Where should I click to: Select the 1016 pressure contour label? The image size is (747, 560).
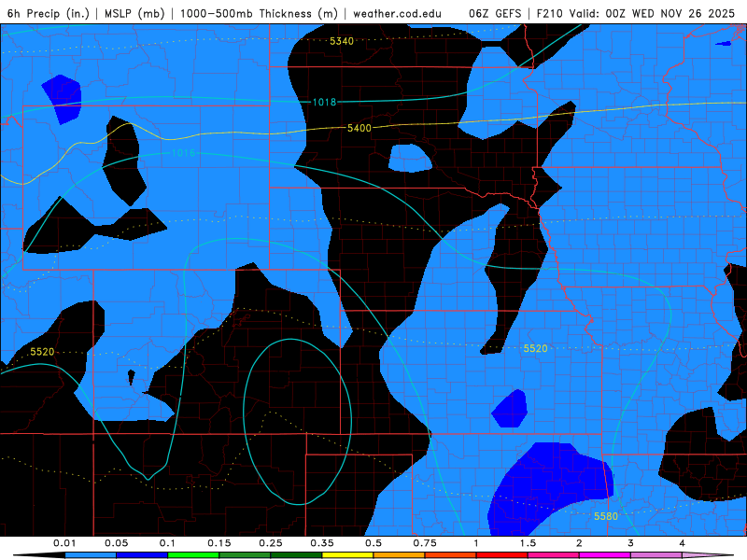pos(183,153)
